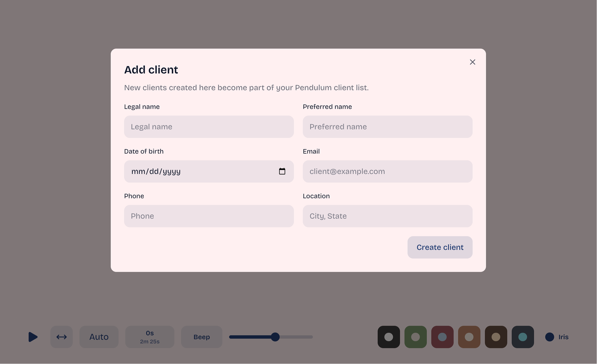The image size is (597, 364).
Task: Open the date of birth calendar picker
Action: (x=282, y=171)
